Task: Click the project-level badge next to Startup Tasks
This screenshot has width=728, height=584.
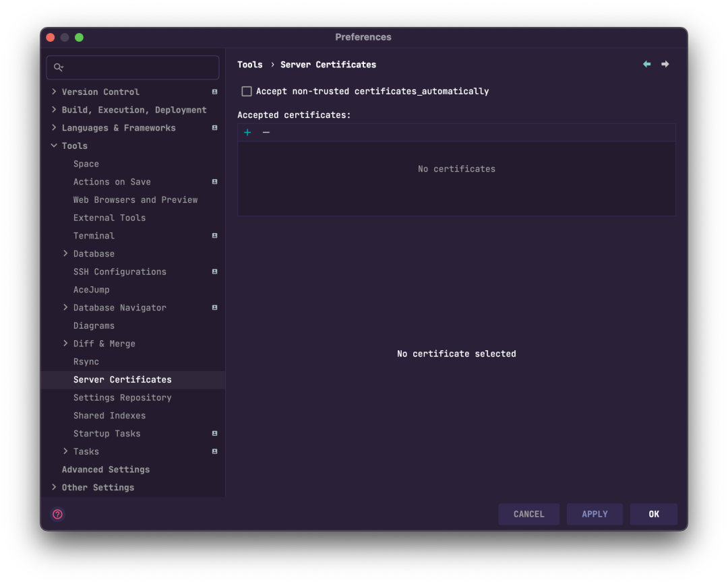Action: (214, 433)
